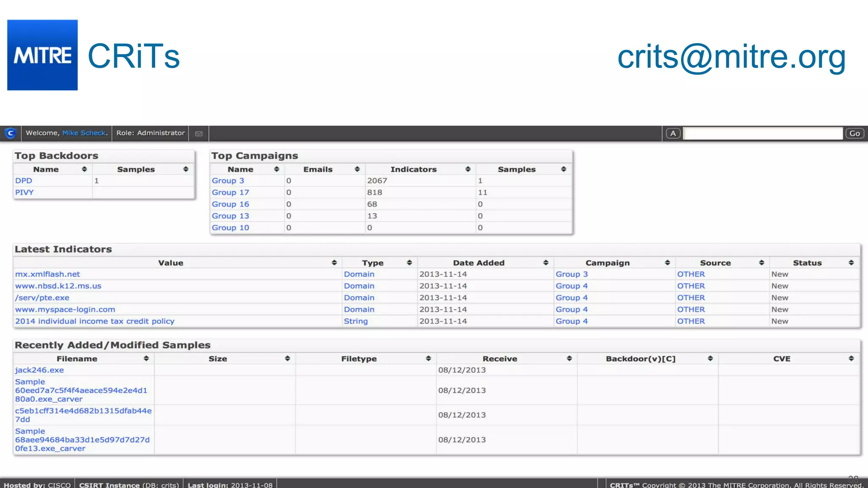
Task: Sort Top Backdoors by Name arrows
Action: (84, 169)
